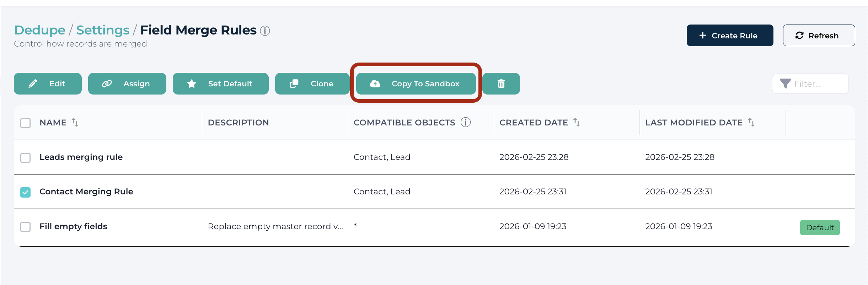868x285 pixels.
Task: Uncheck the Contact Merging Rule checkbox
Action: pos(26,192)
